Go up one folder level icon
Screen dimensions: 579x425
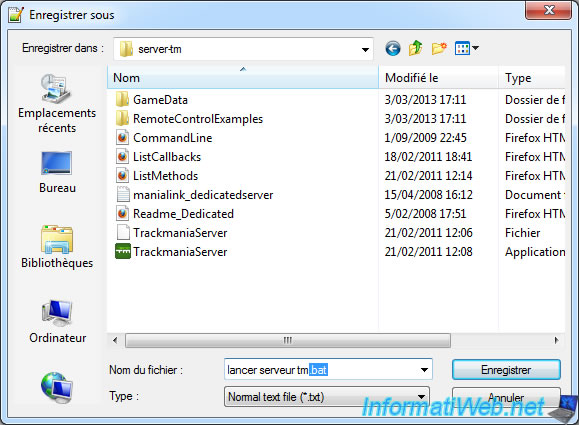[x=416, y=48]
